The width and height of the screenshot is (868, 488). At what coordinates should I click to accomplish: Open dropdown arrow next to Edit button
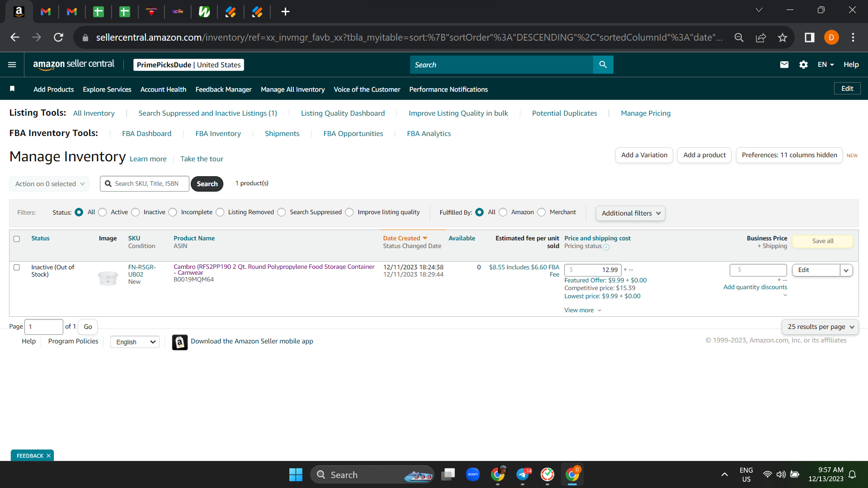[846, 270]
